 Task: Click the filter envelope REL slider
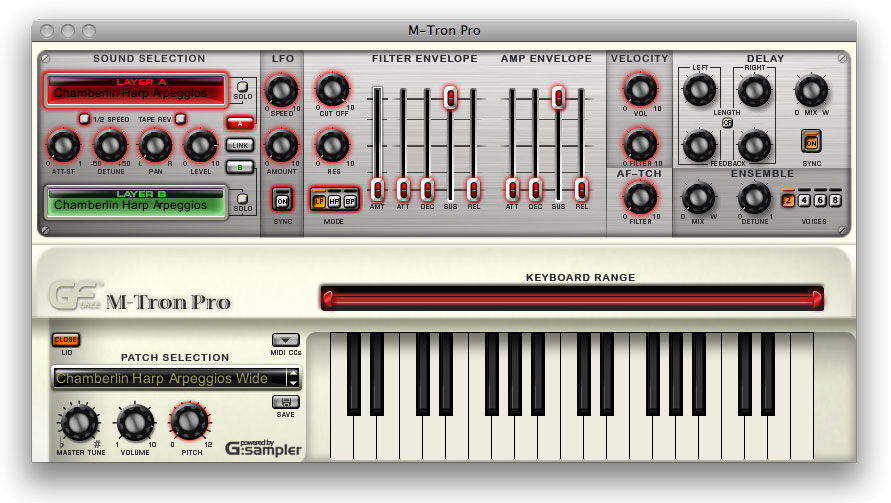[x=473, y=189]
